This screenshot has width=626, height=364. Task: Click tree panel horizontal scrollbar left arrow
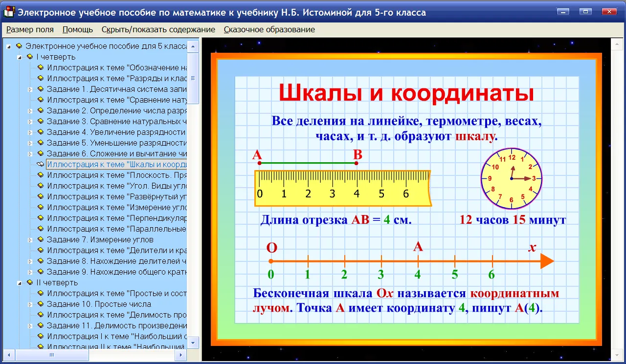(9, 355)
